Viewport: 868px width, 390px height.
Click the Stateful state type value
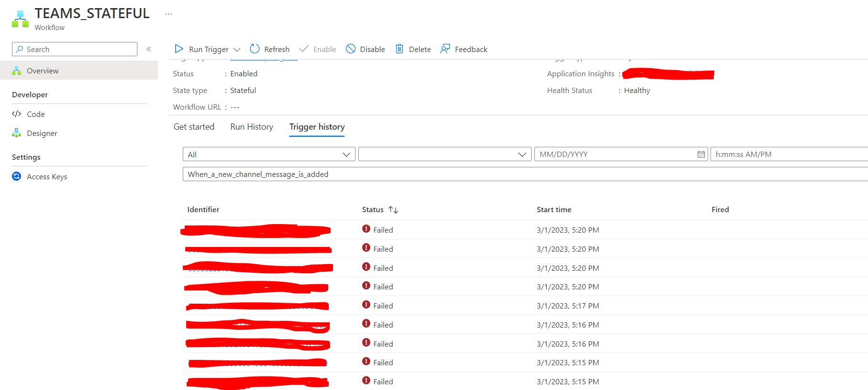pyautogui.click(x=243, y=91)
